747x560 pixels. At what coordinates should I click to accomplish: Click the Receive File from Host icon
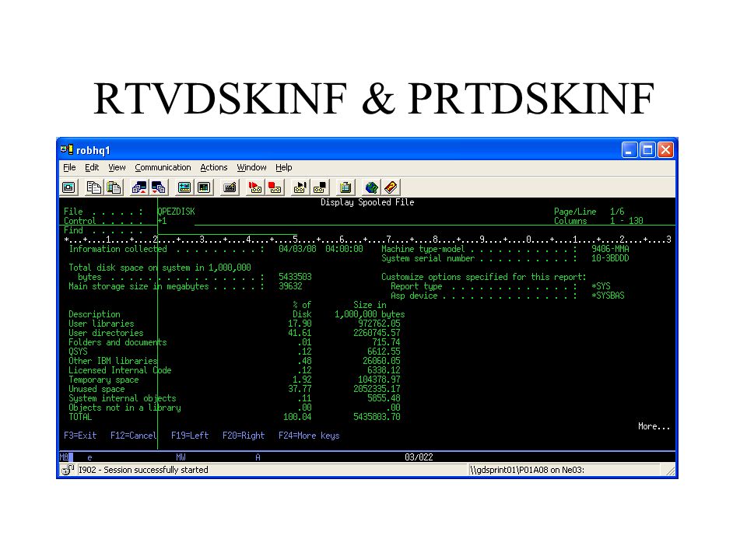tap(159, 187)
